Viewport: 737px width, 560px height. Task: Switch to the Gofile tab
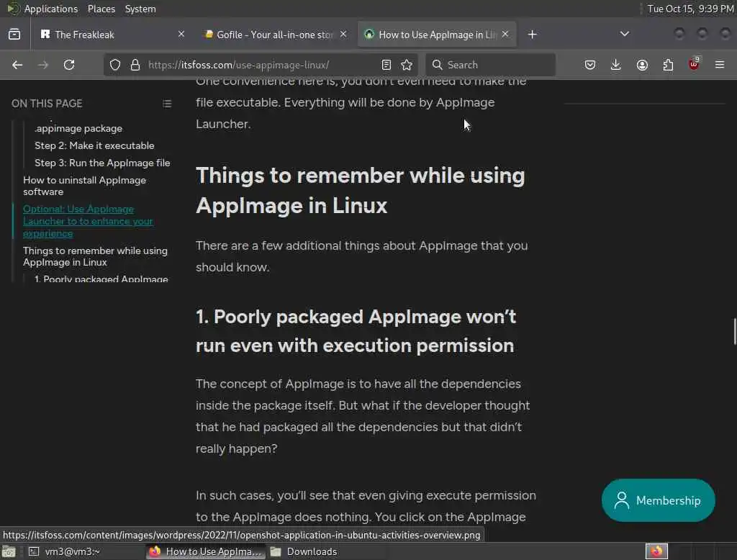(x=275, y=35)
